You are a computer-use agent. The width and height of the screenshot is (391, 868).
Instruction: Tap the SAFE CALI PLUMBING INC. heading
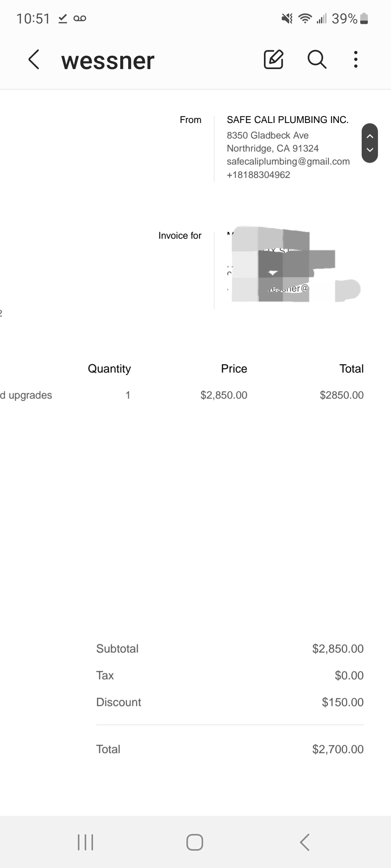288,120
